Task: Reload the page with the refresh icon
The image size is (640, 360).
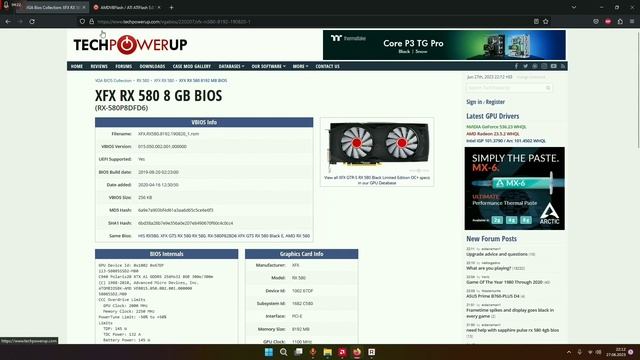Action: click(32, 21)
